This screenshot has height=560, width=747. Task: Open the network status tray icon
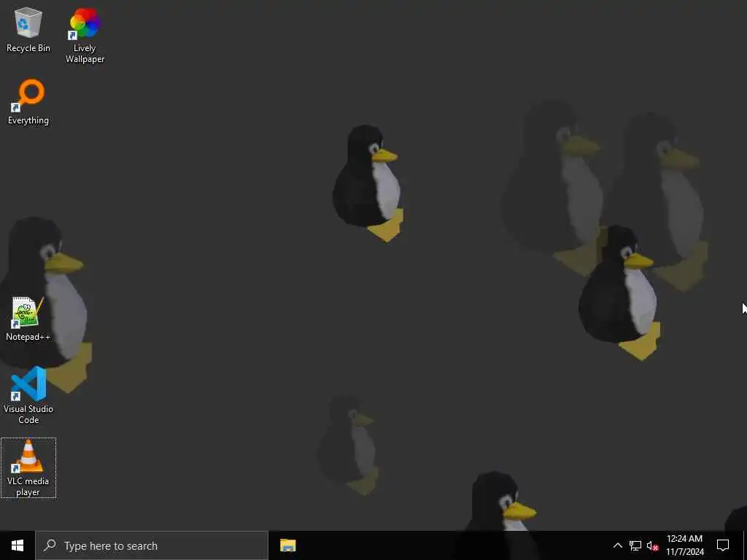635,545
